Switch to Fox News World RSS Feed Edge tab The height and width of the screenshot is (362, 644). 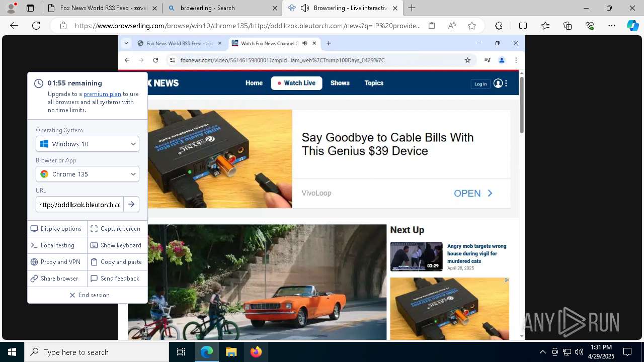tap(102, 8)
